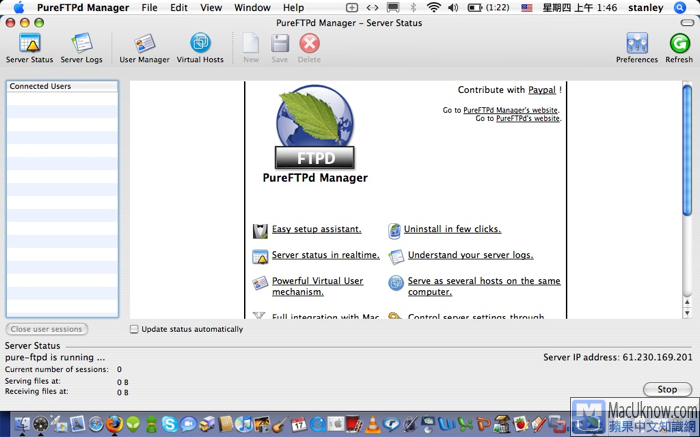Click the blue globe icon beside Serve as several hosts

click(x=396, y=283)
